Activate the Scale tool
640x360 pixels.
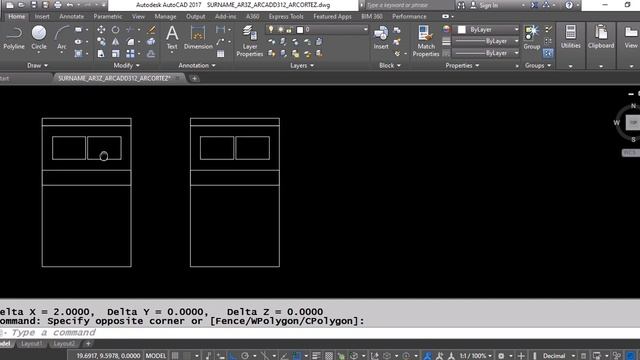[116, 53]
